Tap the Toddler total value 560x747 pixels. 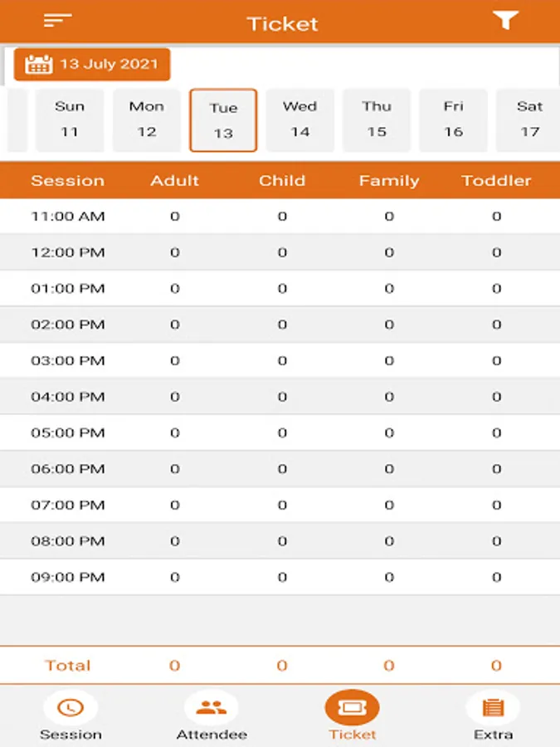click(496, 665)
